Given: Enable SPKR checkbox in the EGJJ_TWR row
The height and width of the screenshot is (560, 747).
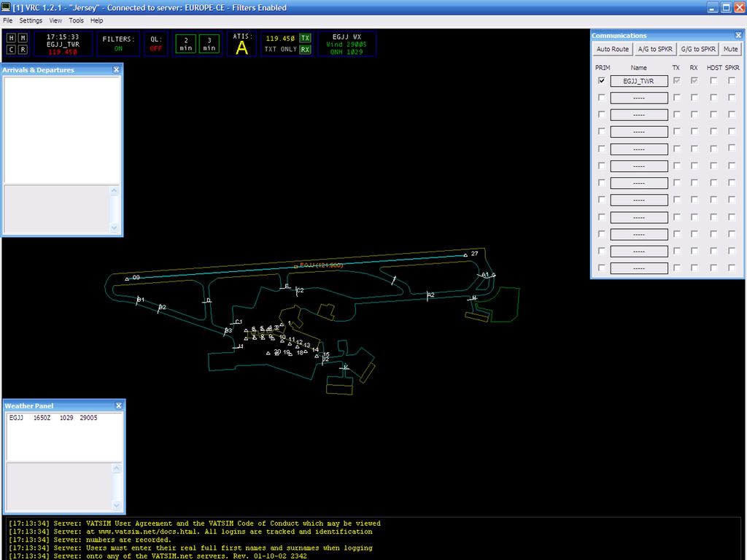Looking at the screenshot, I should 732,81.
